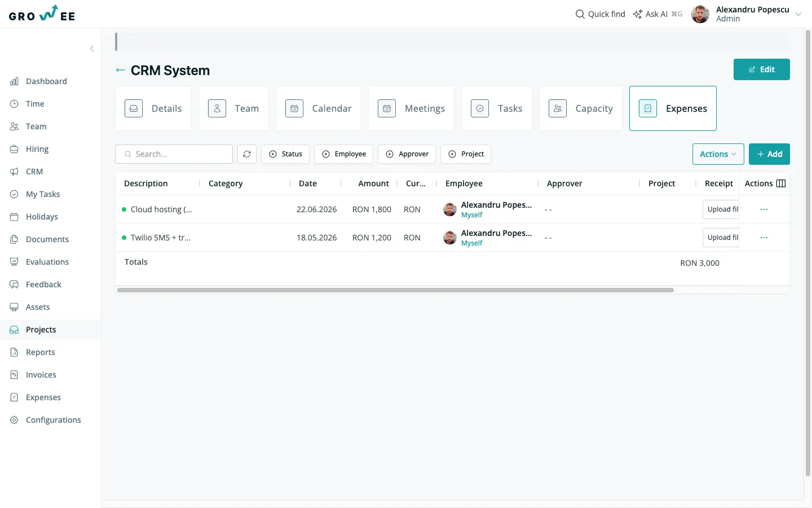Click the Add expense button
Screen dimensions: 812x508
tap(769, 154)
